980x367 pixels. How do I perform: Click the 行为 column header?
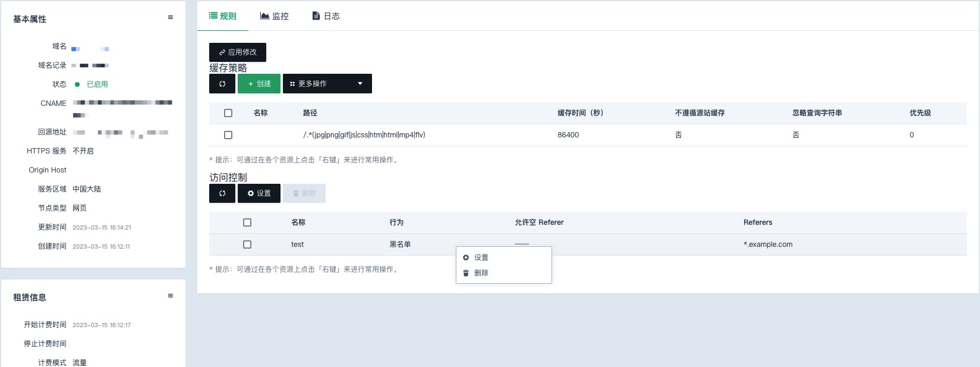396,222
